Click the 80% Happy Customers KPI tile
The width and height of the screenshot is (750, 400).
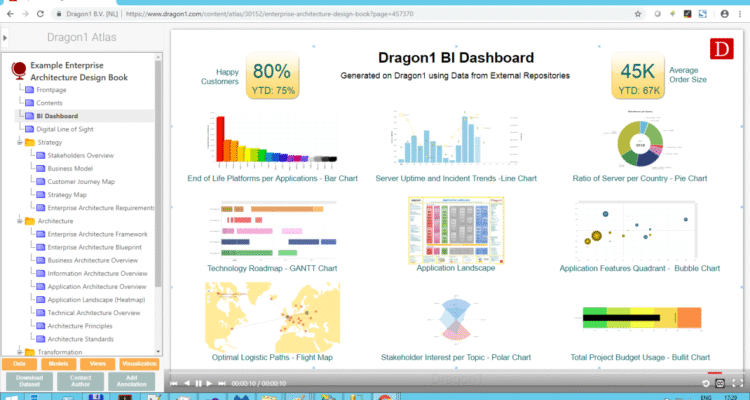273,76
